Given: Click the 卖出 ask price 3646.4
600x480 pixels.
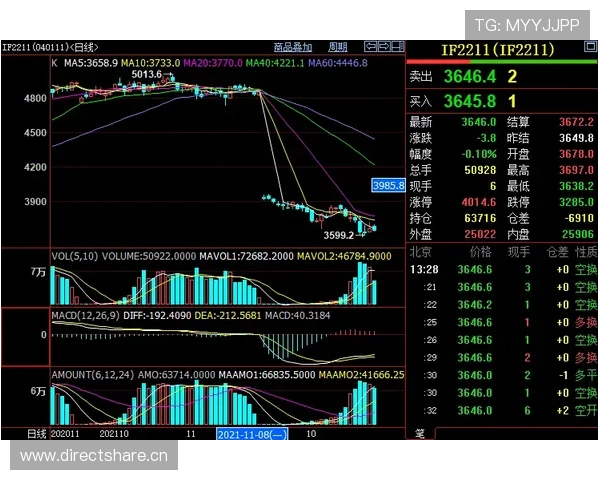Looking at the screenshot, I should [x=470, y=77].
